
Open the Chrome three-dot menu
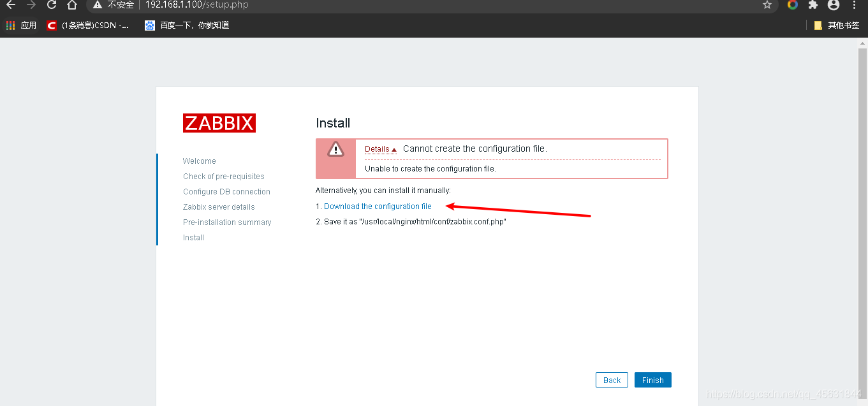855,5
